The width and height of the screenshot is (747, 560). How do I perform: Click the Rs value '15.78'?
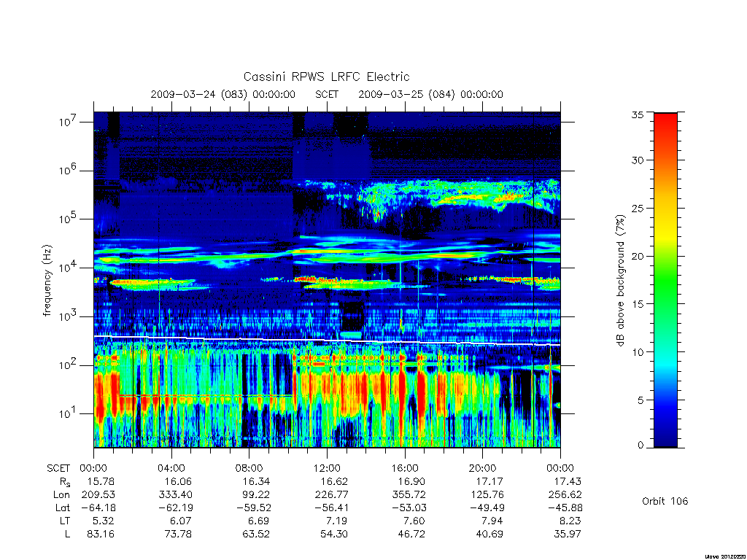click(x=101, y=481)
